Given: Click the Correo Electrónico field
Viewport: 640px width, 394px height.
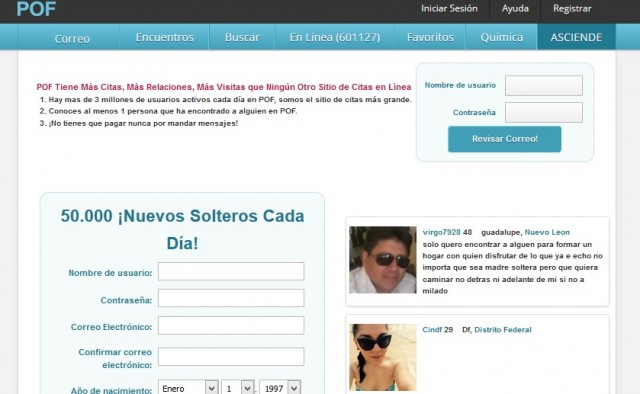Looking at the screenshot, I should 231,325.
